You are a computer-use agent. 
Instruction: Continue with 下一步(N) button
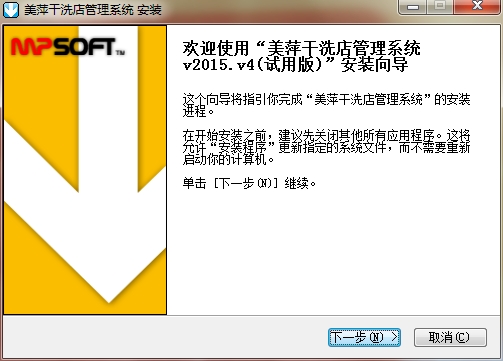[x=364, y=337]
